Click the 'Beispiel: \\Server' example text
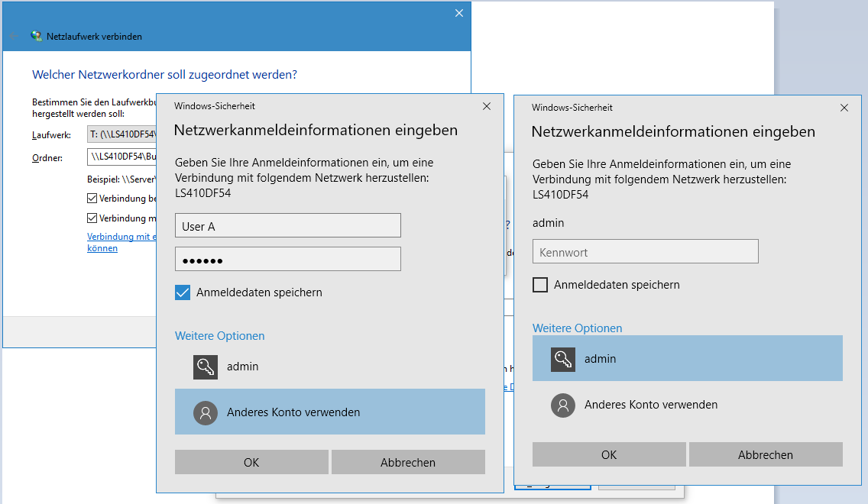 [x=121, y=179]
